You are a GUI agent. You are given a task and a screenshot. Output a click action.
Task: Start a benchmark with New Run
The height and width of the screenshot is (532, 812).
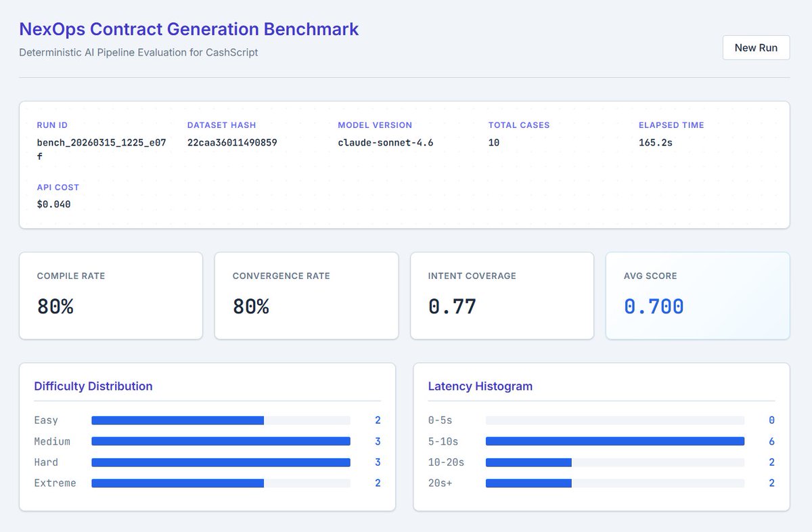756,47
